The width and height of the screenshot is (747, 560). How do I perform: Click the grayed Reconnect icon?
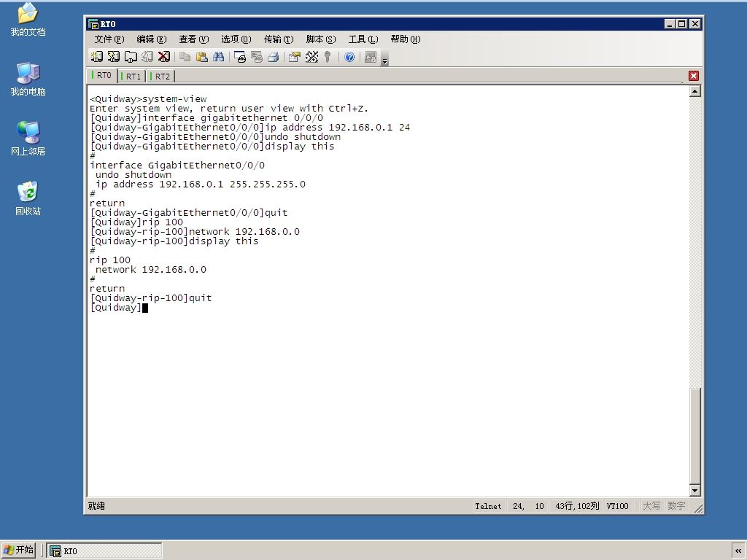(x=147, y=57)
